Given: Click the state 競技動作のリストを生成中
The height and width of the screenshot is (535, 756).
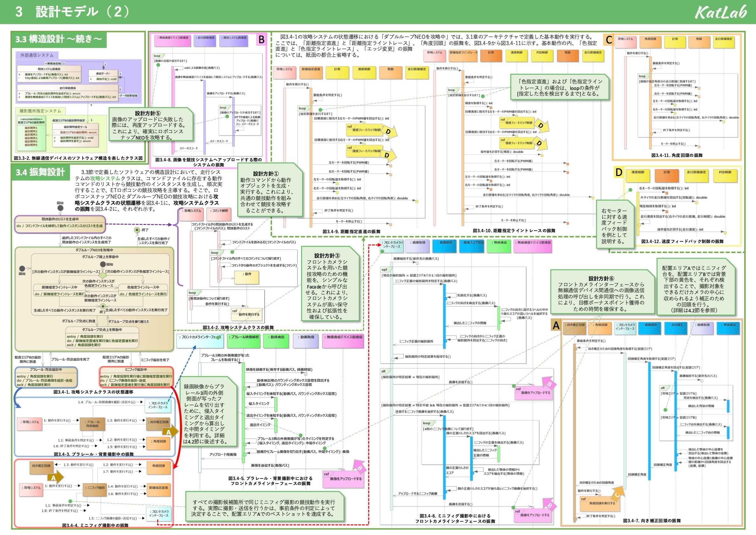Looking at the screenshot, I should 60,224.
